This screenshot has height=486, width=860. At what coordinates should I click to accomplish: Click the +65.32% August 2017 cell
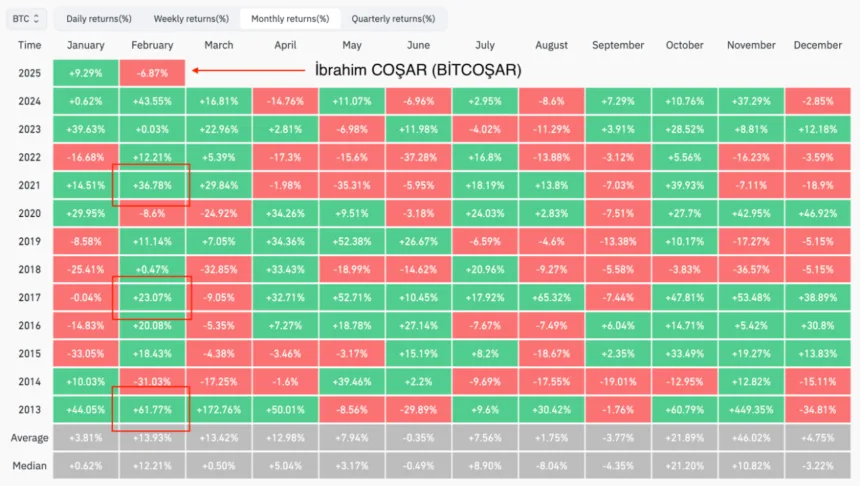point(551,297)
